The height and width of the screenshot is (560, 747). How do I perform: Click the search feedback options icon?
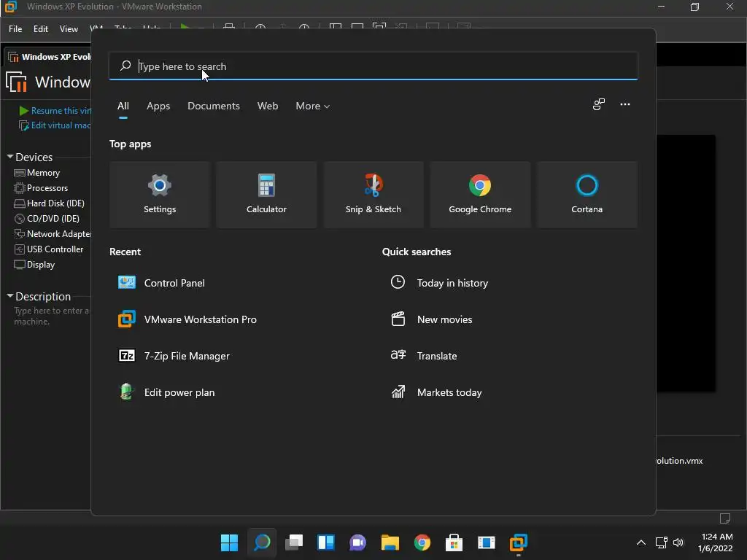[x=599, y=104]
